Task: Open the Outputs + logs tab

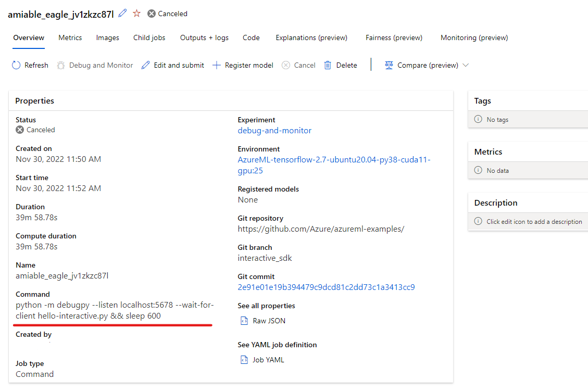Action: click(x=204, y=37)
